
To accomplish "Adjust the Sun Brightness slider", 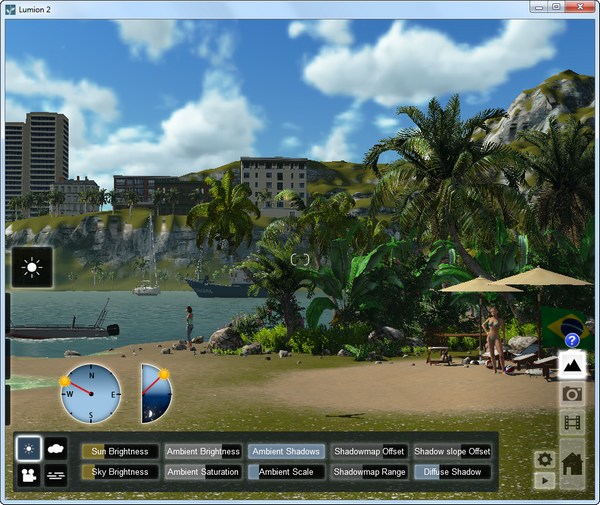I will [120, 451].
